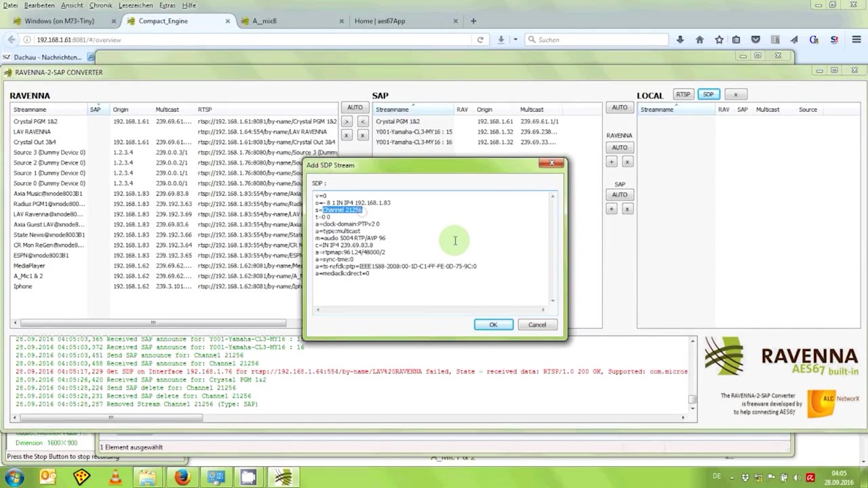Sort SAP list by Origin column
Image resolution: width=868 pixels, height=488 pixels.
coord(495,109)
